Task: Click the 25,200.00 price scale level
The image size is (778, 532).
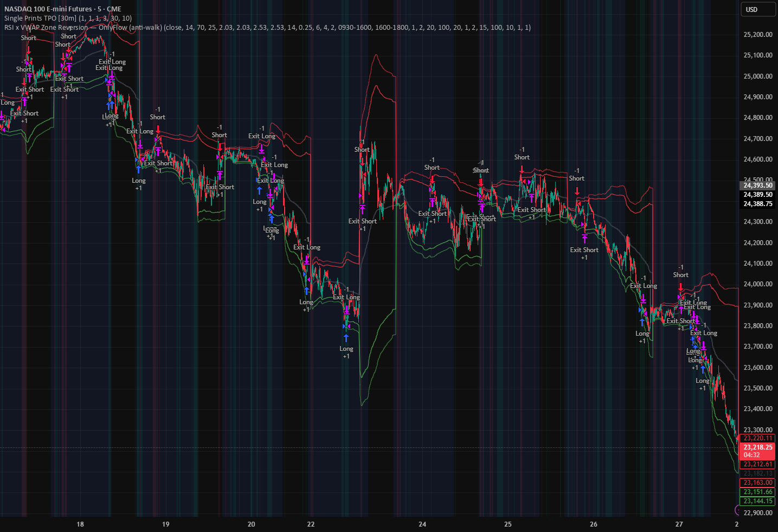Action: (x=758, y=35)
